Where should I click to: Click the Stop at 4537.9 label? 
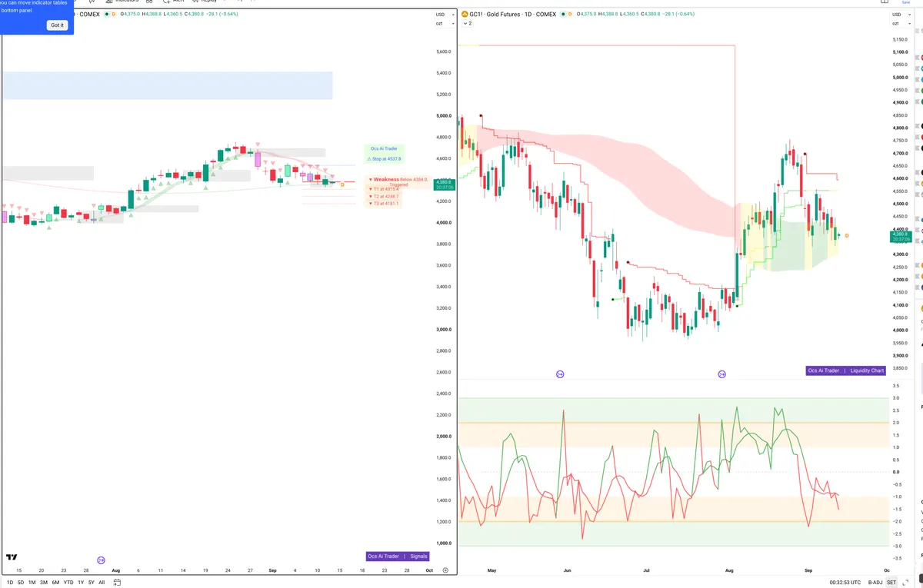click(384, 159)
